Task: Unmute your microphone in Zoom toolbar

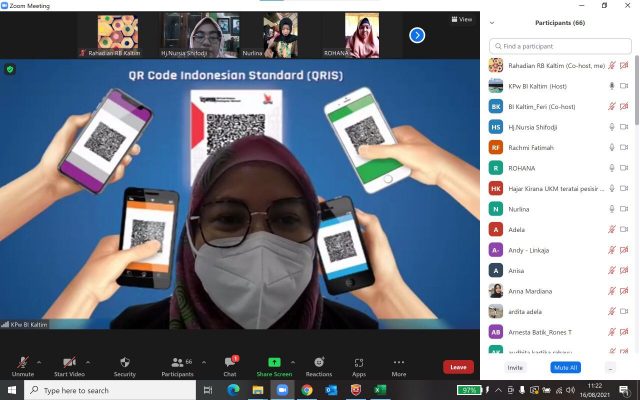Action: (x=22, y=362)
